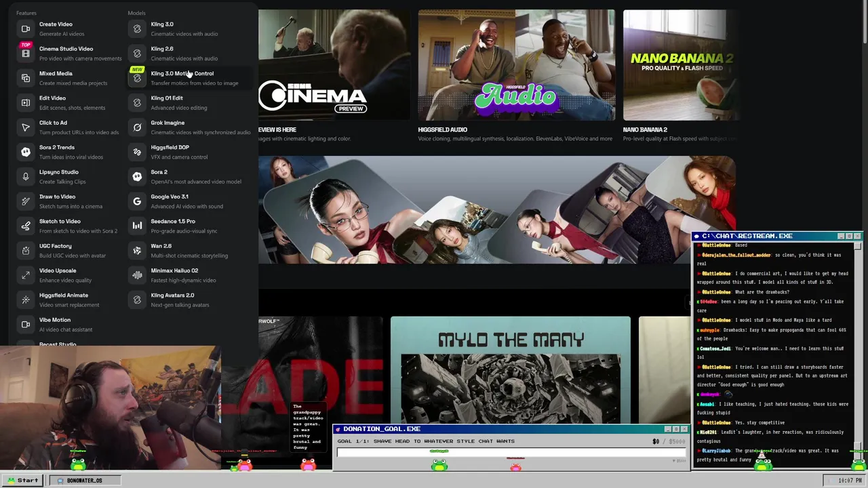Click the Kling Avatars 2.0 icon
The height and width of the screenshot is (488, 868).
(x=137, y=300)
